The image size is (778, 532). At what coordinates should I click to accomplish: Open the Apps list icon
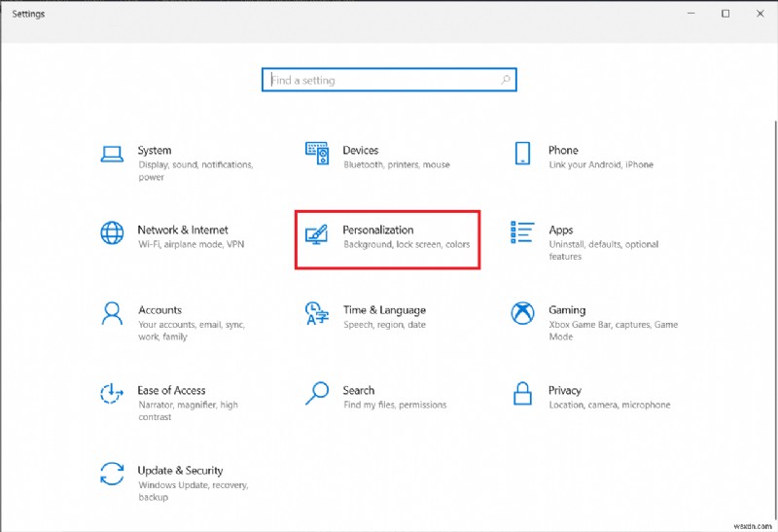coord(522,233)
